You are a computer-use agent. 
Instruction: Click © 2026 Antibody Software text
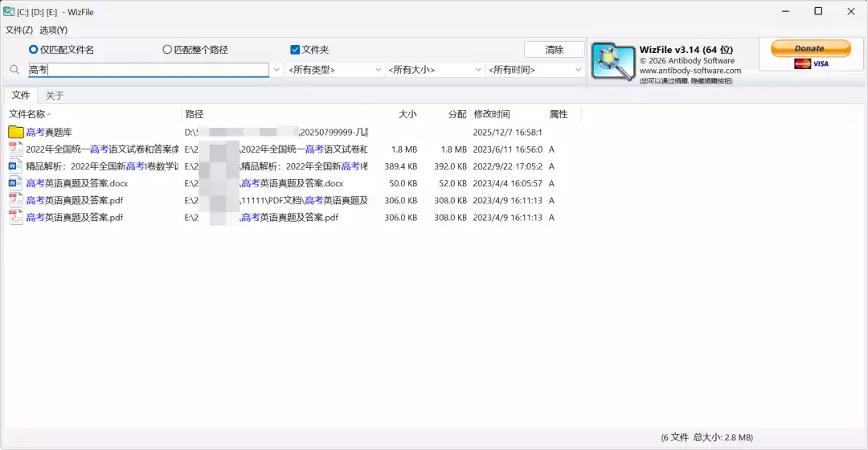(x=687, y=61)
